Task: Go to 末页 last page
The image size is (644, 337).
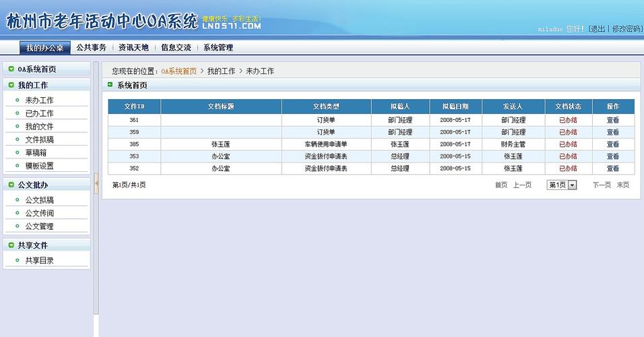Action: tap(623, 185)
